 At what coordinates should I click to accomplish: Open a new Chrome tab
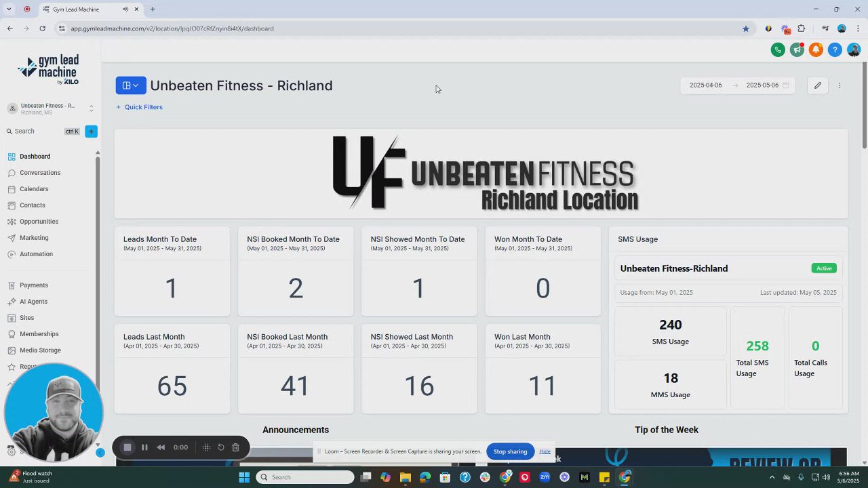point(153,9)
